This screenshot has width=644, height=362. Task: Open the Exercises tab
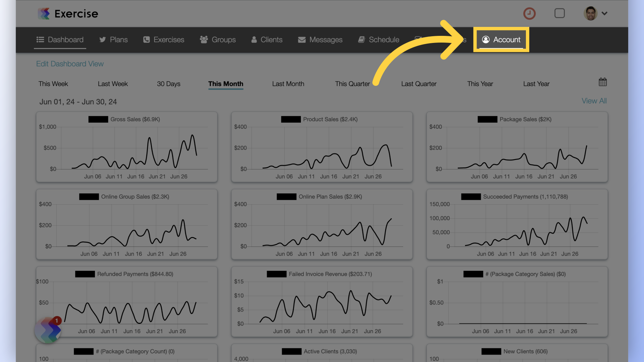(x=164, y=40)
